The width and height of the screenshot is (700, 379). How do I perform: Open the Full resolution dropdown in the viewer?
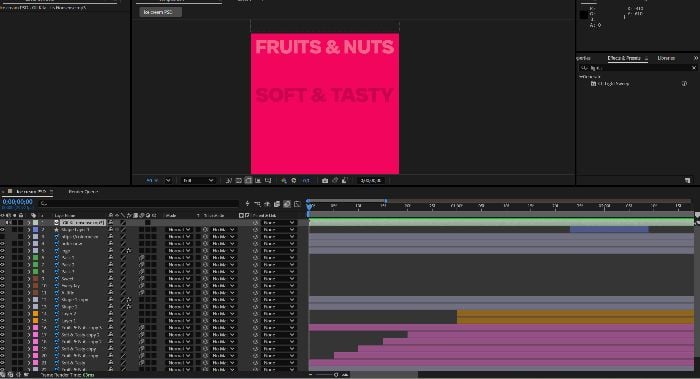pos(199,180)
